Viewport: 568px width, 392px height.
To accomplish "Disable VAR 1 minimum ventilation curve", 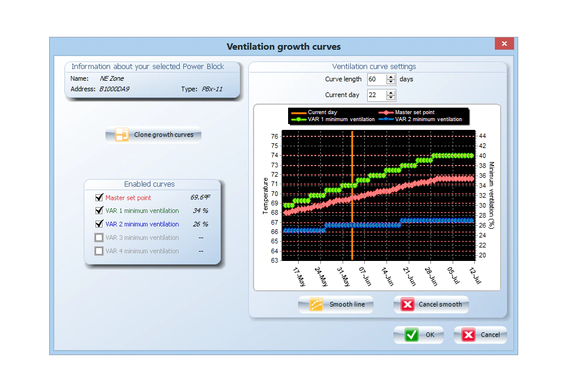I will [x=99, y=211].
